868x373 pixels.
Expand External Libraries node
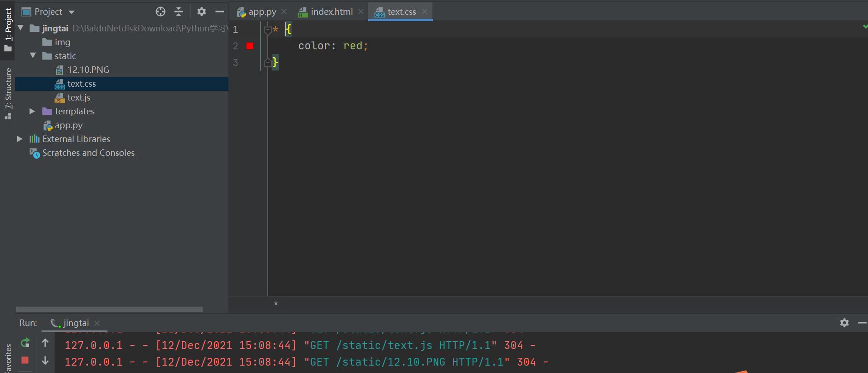[x=19, y=139]
